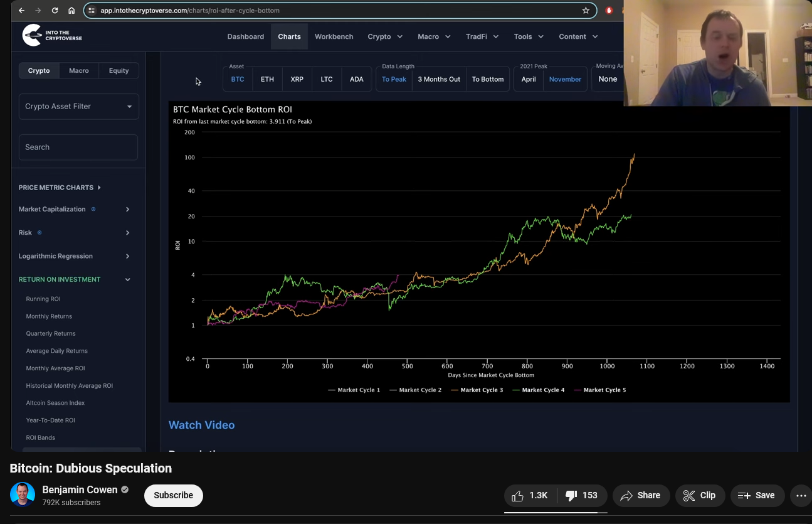Click Benjamin Cowen channel avatar

pos(23,495)
